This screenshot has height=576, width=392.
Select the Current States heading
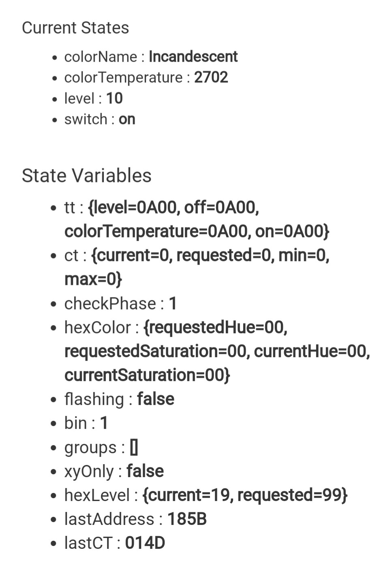(x=75, y=28)
